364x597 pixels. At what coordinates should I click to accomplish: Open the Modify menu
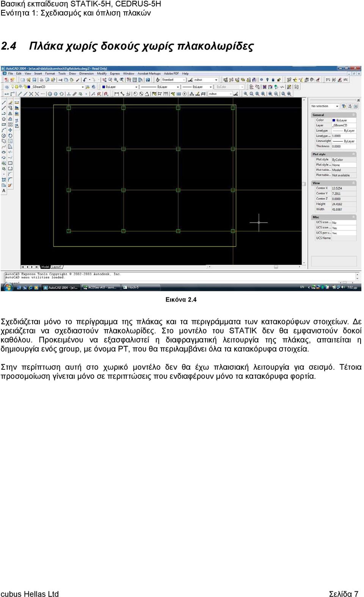102,74
